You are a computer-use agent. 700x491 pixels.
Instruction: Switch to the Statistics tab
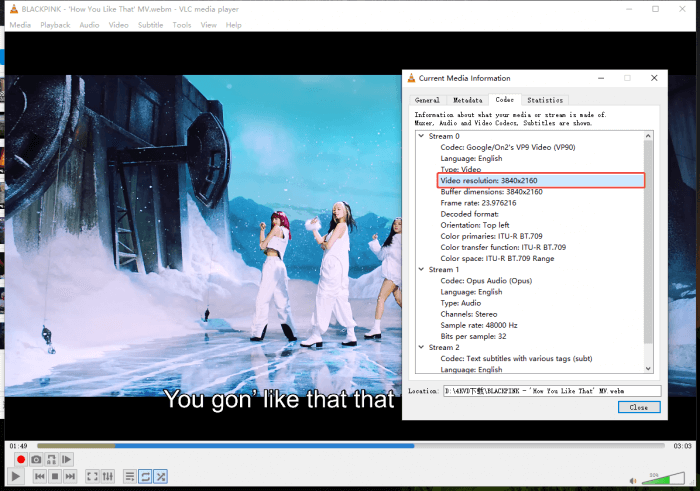coord(545,100)
